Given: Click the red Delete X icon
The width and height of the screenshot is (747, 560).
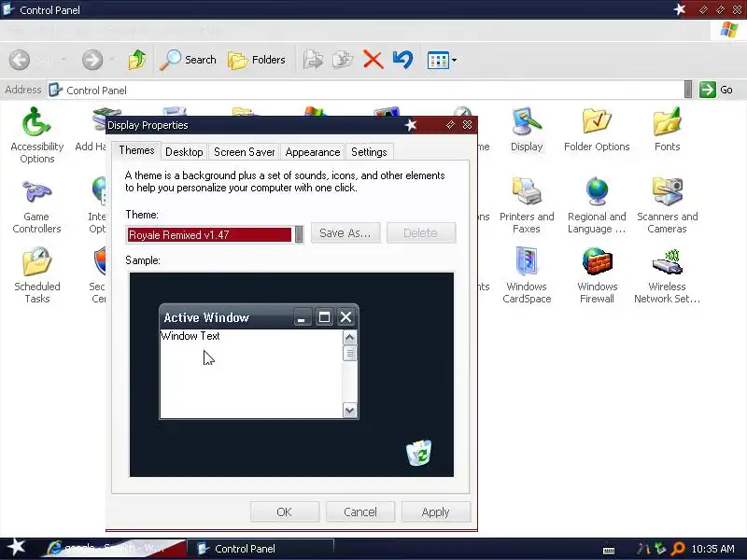Looking at the screenshot, I should 373,60.
